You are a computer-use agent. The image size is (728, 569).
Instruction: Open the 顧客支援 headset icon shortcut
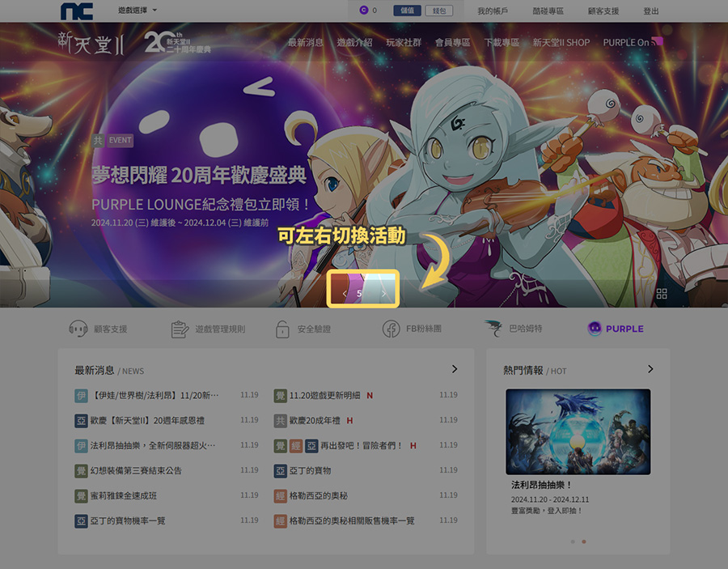point(78,329)
